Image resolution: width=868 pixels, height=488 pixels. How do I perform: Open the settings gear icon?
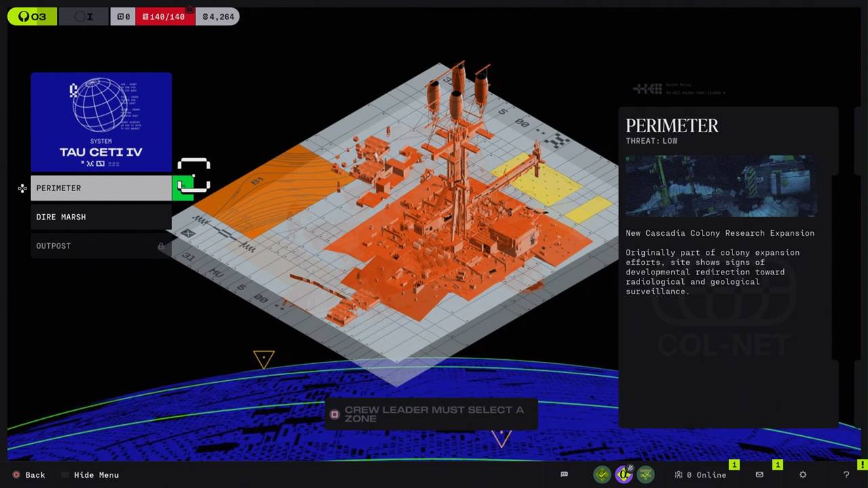coord(803,474)
